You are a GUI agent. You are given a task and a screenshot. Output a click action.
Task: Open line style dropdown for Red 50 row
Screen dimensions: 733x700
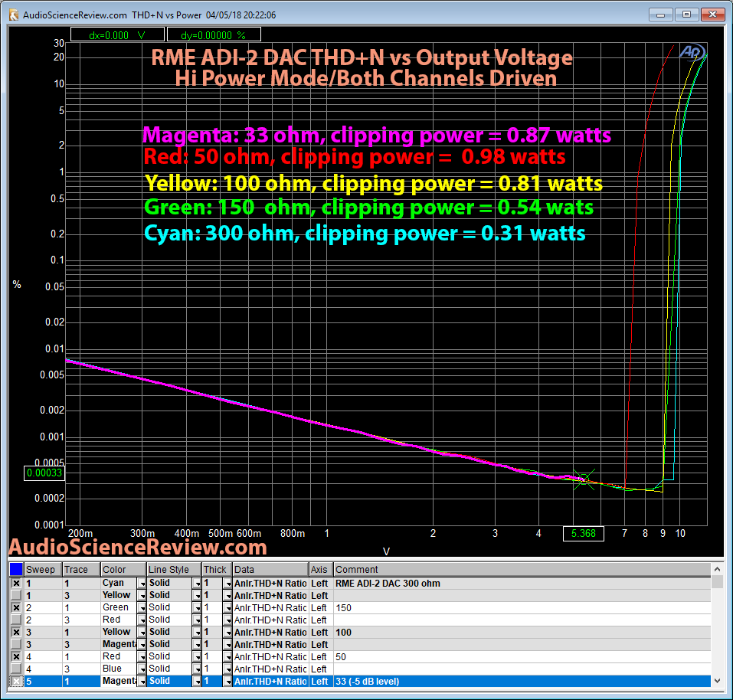(x=197, y=656)
